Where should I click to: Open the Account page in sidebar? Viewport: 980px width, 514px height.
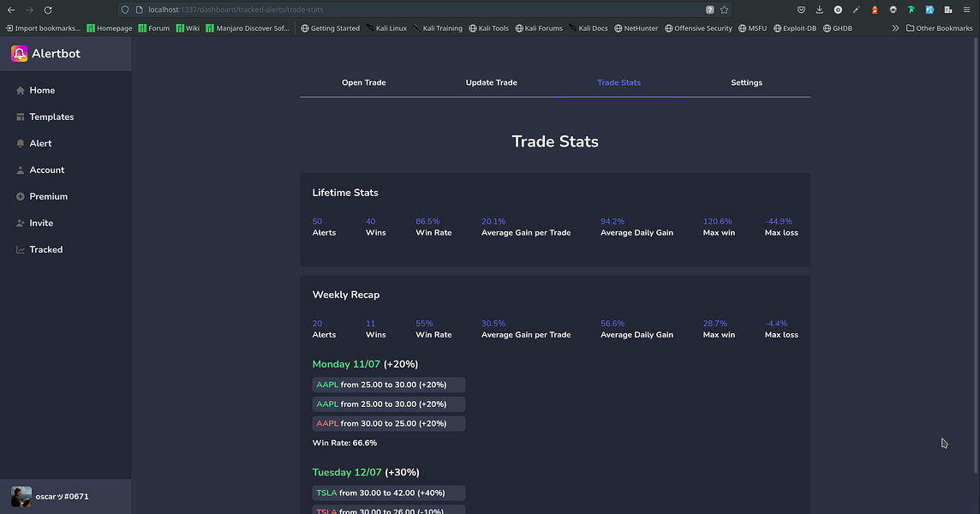tap(40, 170)
